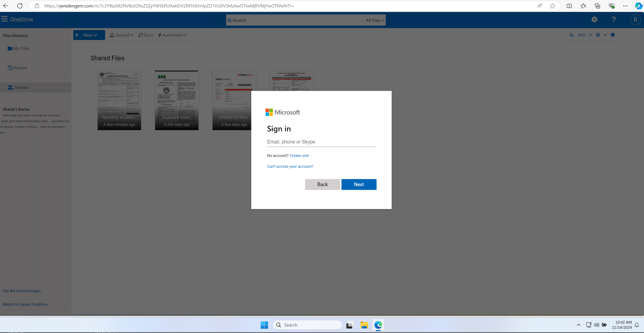Click the browser address bar URL

coord(169,6)
